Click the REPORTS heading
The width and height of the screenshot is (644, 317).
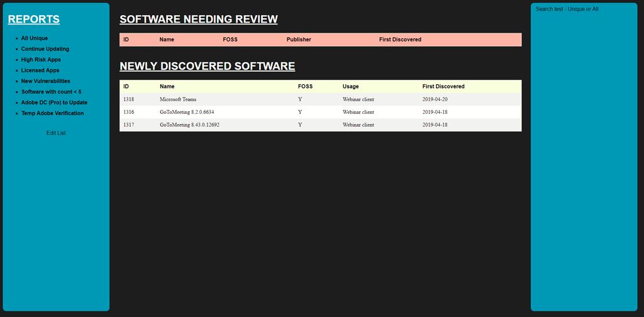[34, 19]
